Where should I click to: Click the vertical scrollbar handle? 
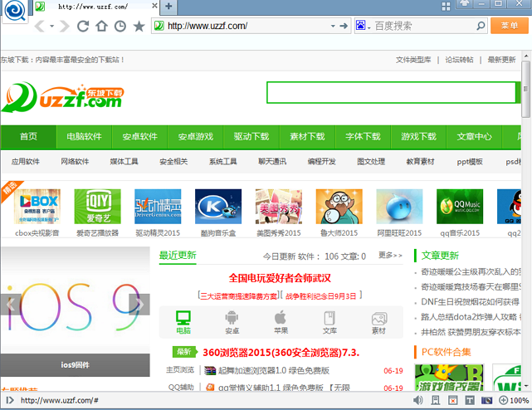coord(526,90)
